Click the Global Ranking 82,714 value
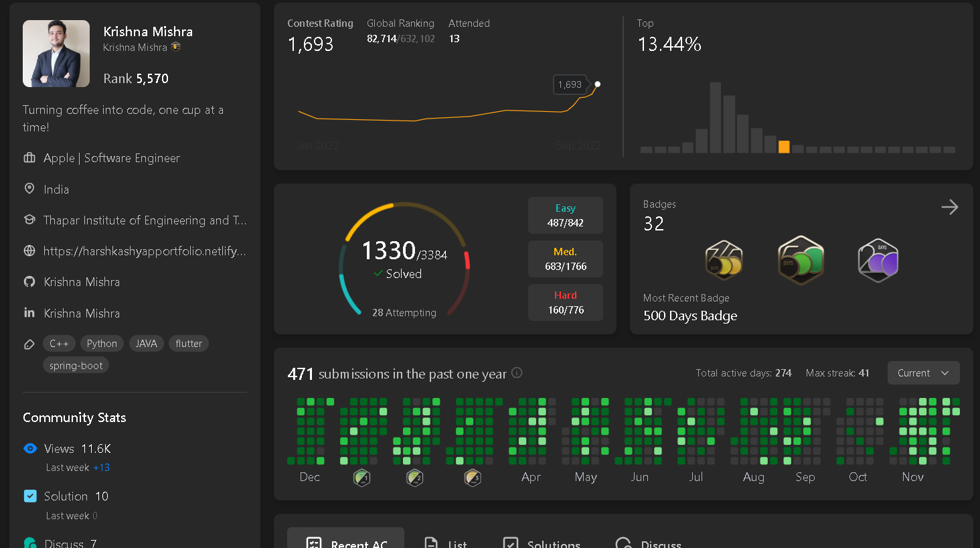 382,39
